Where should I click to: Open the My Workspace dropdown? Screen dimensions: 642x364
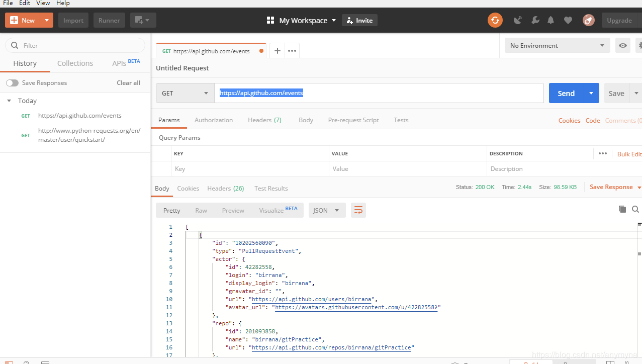tap(308, 20)
